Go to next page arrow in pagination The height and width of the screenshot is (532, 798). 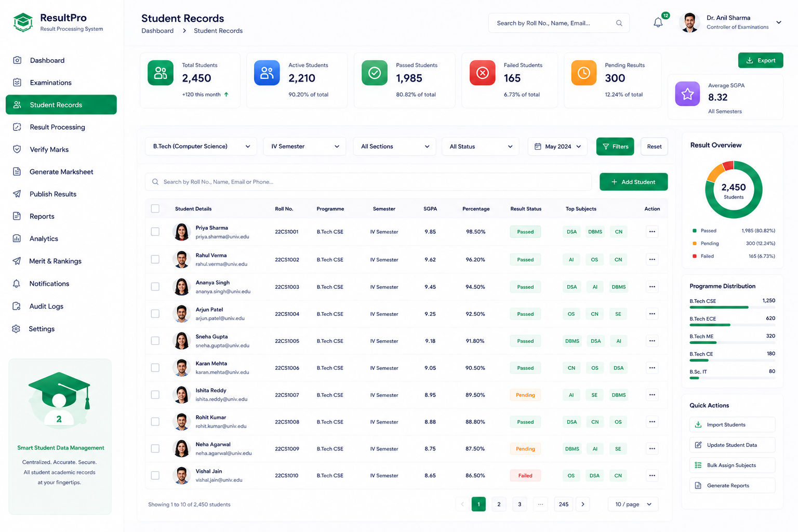tap(583, 504)
